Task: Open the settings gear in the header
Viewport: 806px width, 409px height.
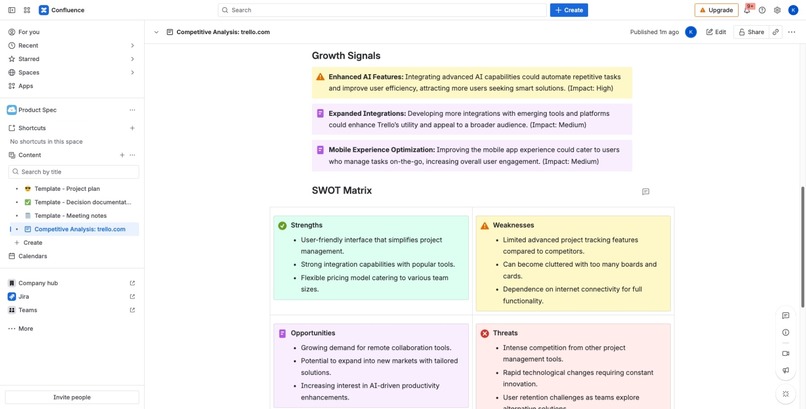Action: [777, 10]
